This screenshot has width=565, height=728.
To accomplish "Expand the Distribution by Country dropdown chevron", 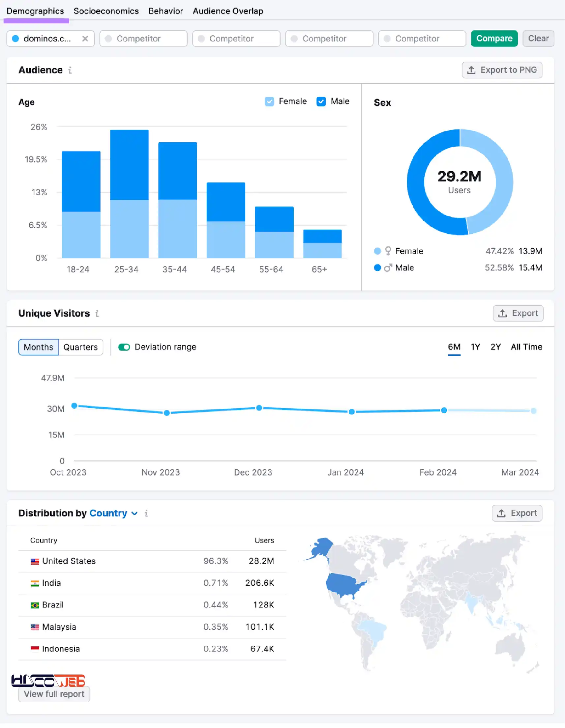I will (134, 514).
